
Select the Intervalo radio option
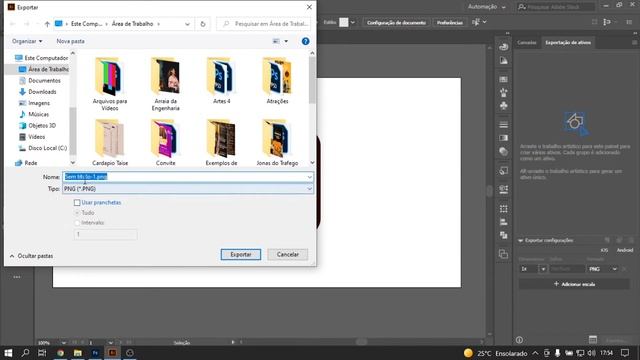click(77, 223)
